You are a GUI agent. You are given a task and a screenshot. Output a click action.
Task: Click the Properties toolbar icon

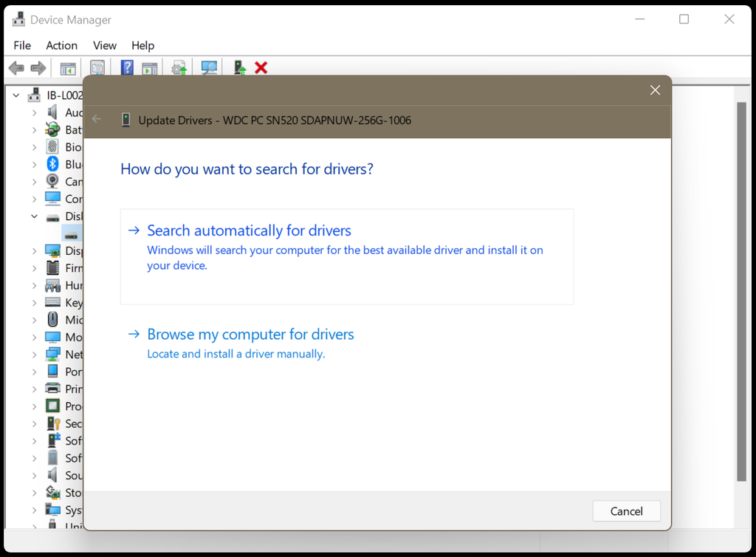[x=97, y=68]
